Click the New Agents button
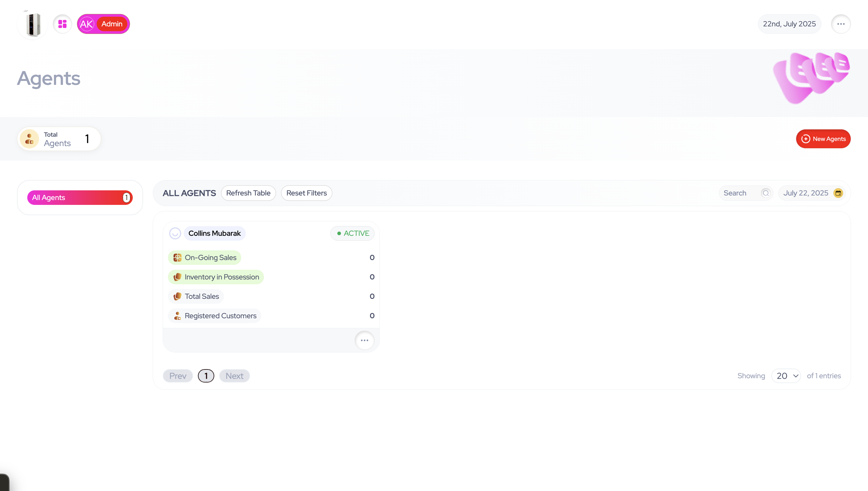 point(823,139)
